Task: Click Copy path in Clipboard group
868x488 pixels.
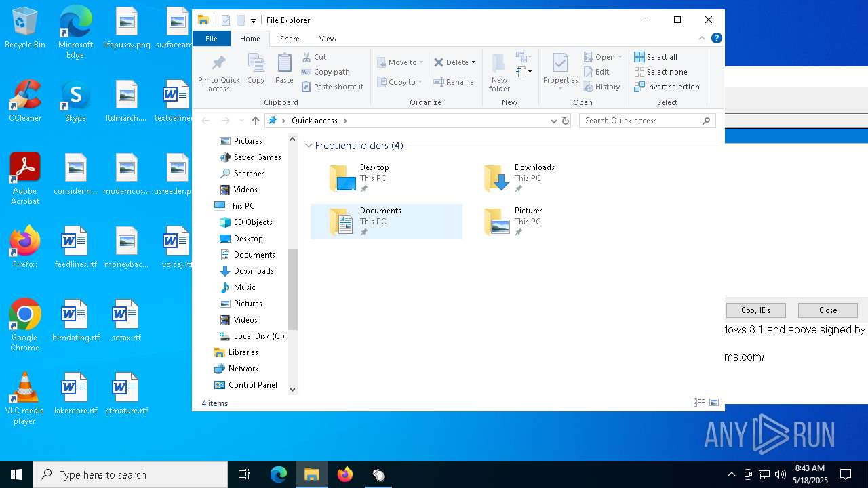Action: 325,72
